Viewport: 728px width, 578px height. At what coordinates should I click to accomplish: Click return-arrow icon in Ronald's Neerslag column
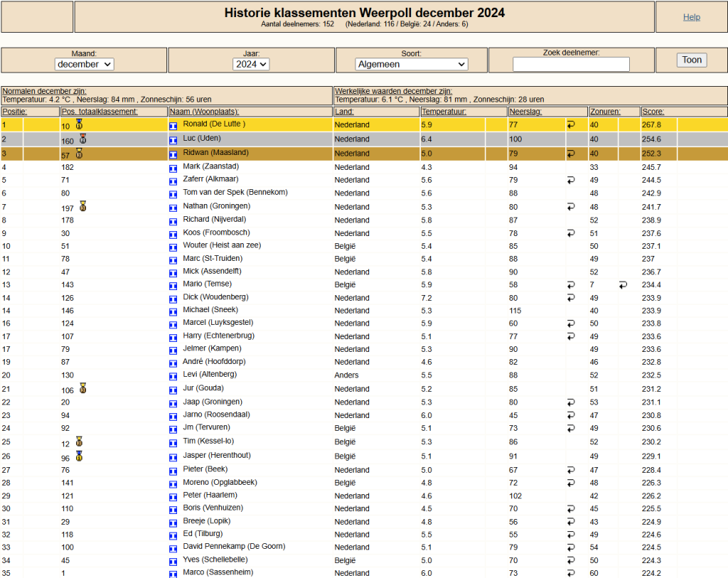coord(570,125)
